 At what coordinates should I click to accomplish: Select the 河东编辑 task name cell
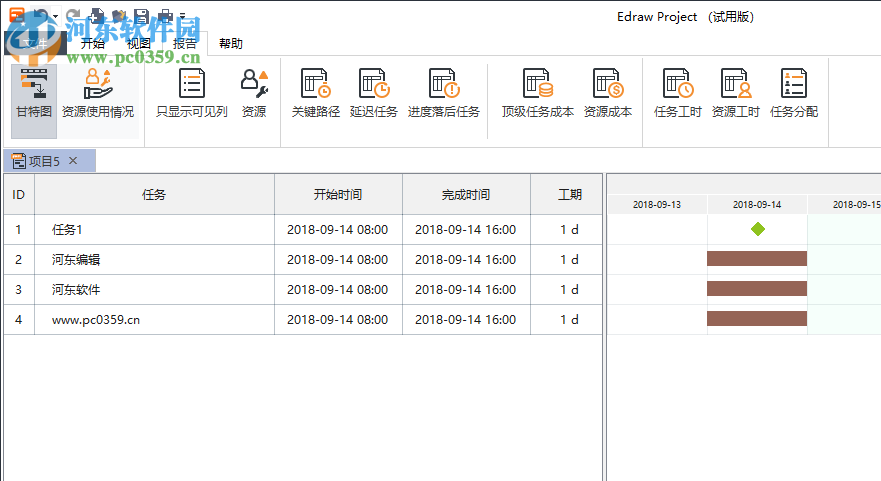click(155, 260)
